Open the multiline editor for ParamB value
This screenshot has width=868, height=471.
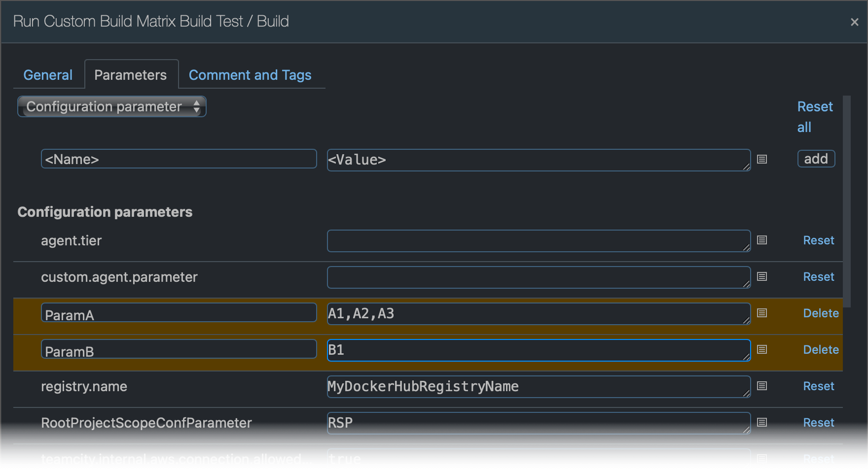761,349
